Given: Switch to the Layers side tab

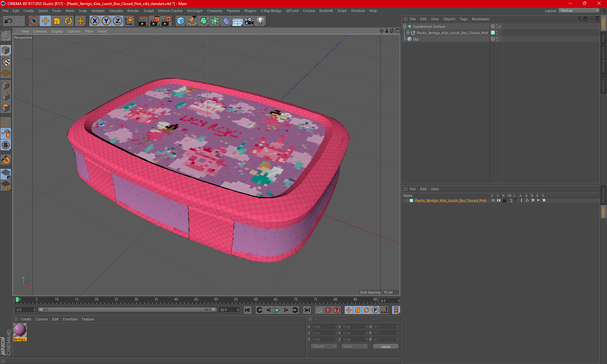Looking at the screenshot, I should [x=603, y=212].
